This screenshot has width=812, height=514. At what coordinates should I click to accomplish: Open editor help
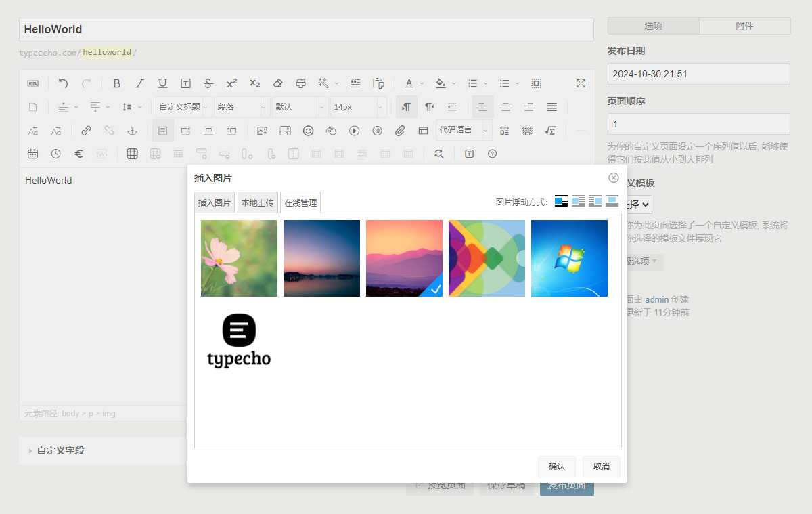click(x=492, y=154)
